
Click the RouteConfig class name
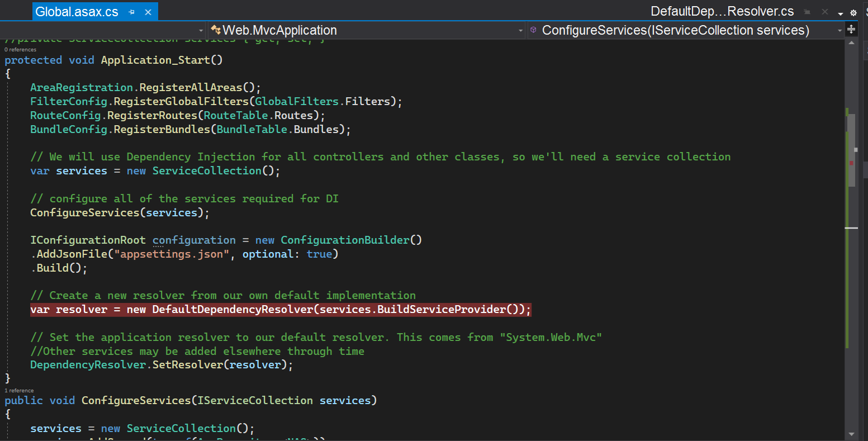click(65, 116)
